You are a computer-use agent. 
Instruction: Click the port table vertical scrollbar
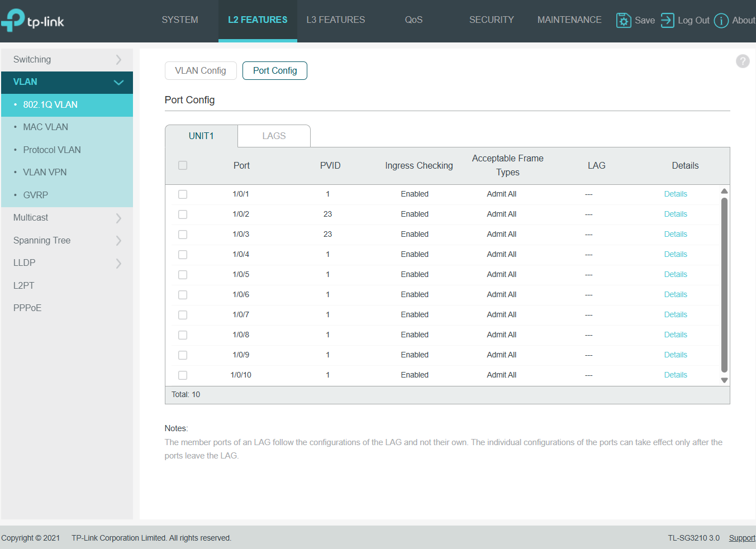[x=724, y=285]
